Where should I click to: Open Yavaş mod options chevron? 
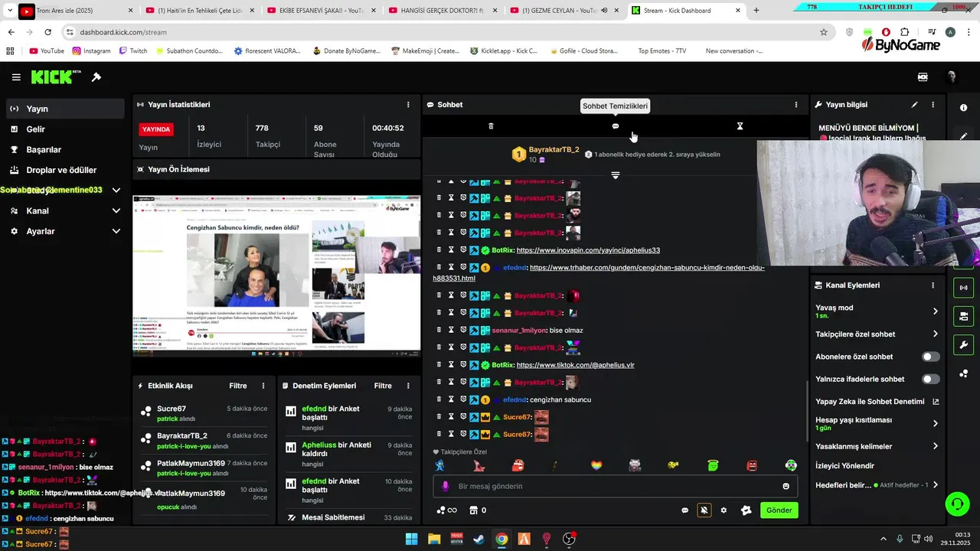(x=936, y=311)
